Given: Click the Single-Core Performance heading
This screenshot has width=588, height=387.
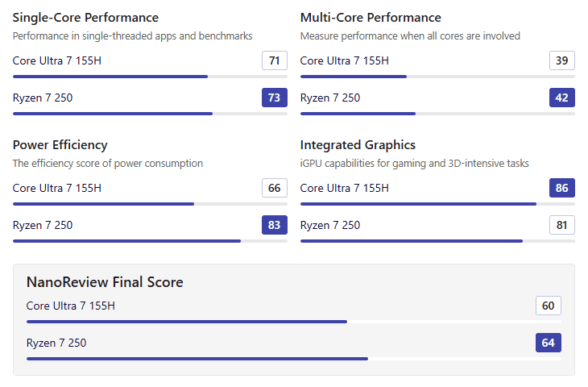Looking at the screenshot, I should click(x=85, y=17).
